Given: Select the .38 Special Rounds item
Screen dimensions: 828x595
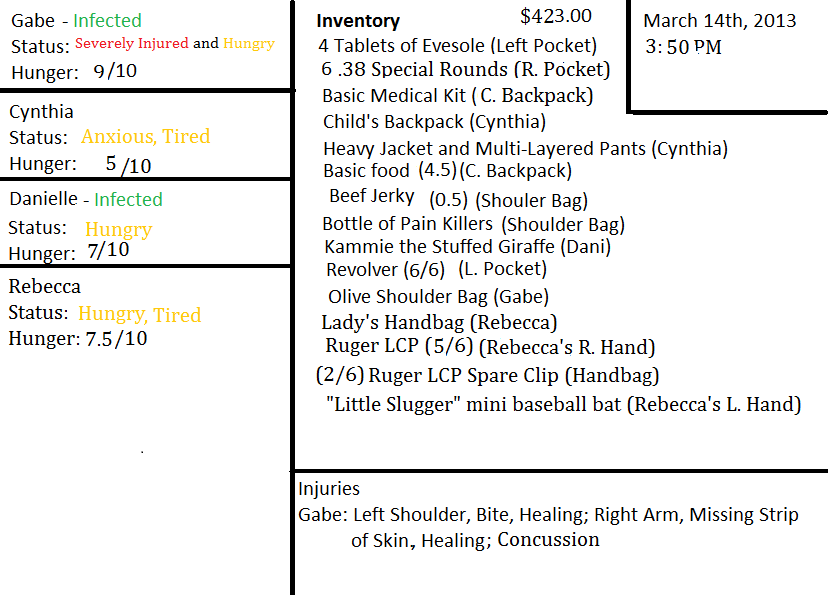Looking at the screenshot, I should coord(465,69).
